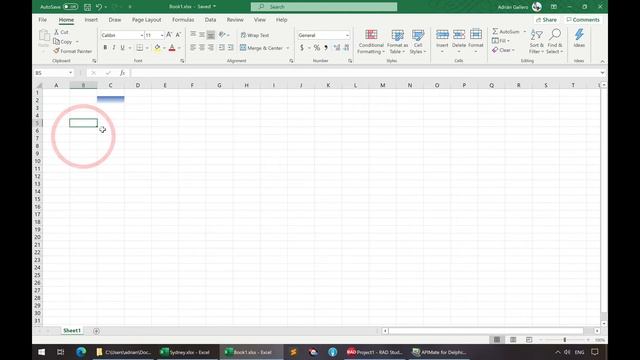640x360 pixels.
Task: Open Cell Styles gallery
Action: [418, 42]
